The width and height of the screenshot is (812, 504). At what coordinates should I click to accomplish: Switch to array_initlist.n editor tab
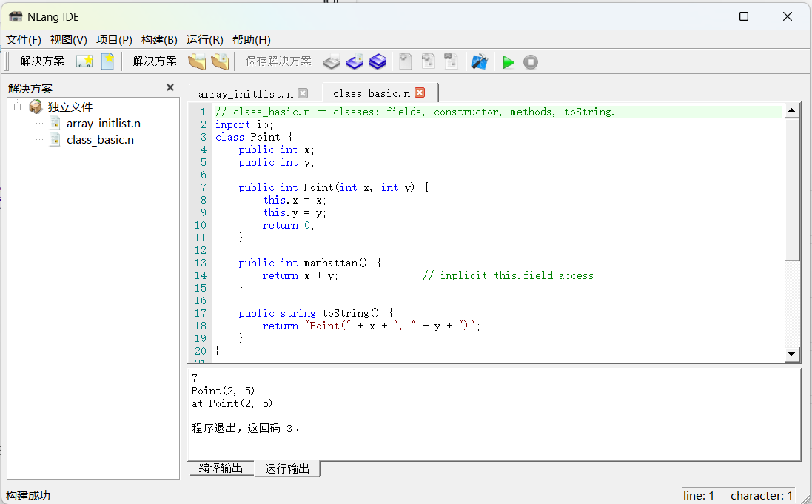coord(246,94)
